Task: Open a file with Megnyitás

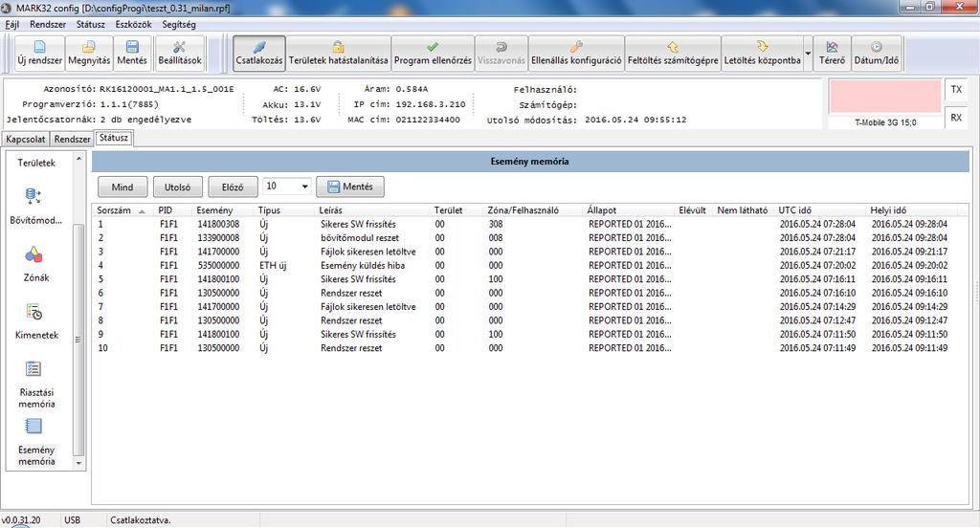Action: (x=89, y=54)
